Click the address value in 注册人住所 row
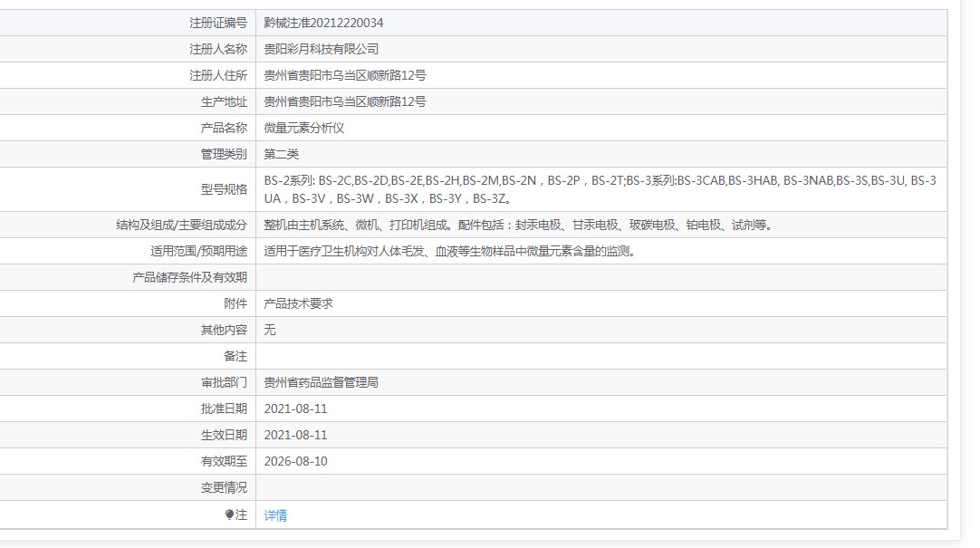This screenshot has width=980, height=548. pyautogui.click(x=344, y=75)
